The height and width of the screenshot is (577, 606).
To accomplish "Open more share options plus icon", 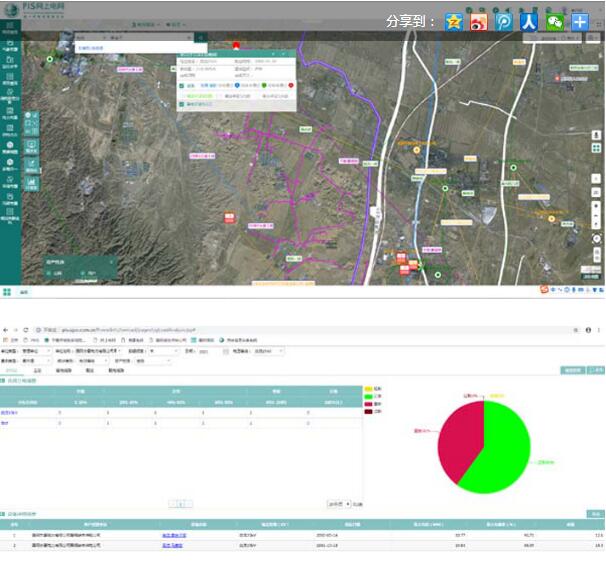I will pyautogui.click(x=580, y=22).
